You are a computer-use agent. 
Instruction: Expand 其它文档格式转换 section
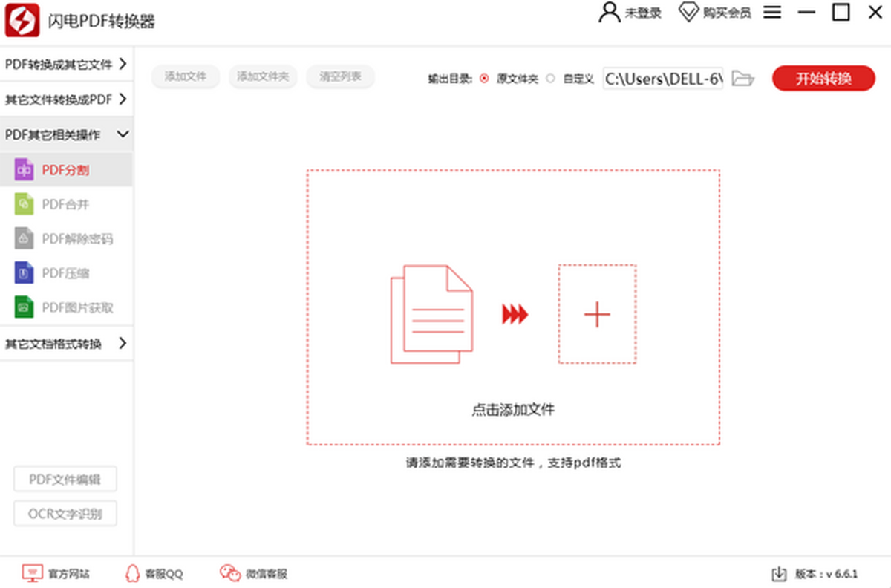[66, 344]
